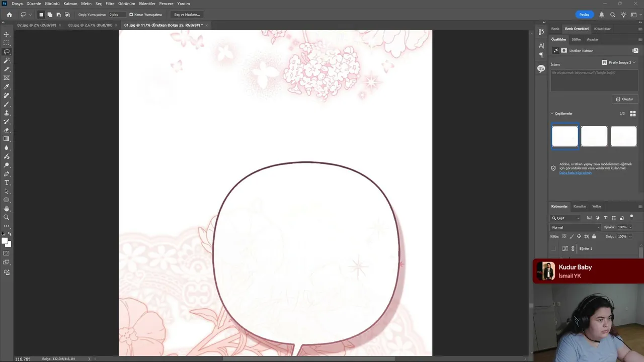Select the Hand tool
Viewport: 644px width, 362px height.
[x=7, y=209]
